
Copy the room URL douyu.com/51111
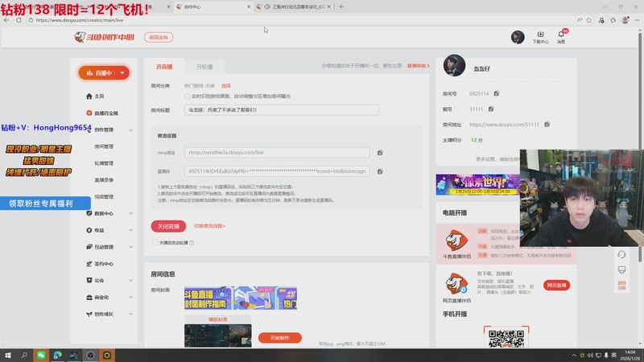[x=547, y=124]
